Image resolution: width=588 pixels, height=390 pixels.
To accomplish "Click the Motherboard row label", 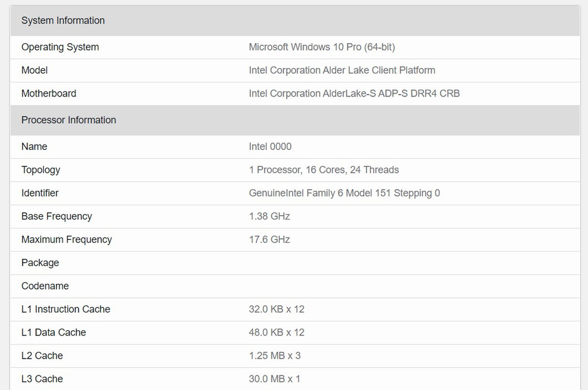I will click(x=49, y=93).
